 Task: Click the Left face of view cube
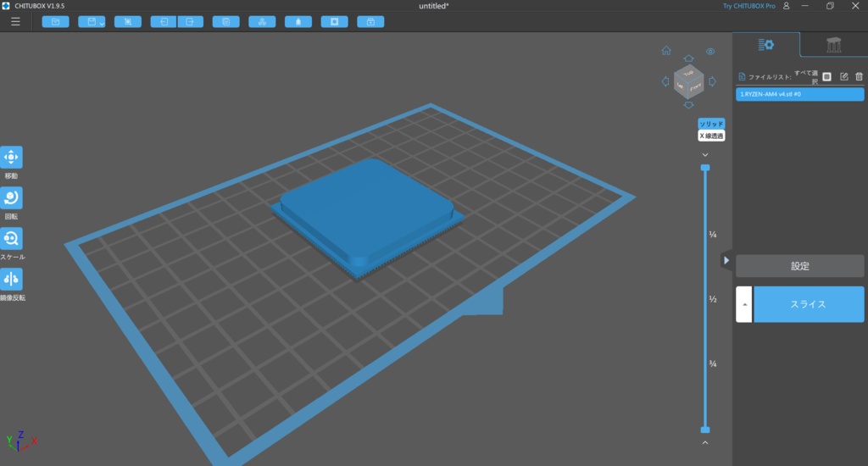tap(681, 86)
